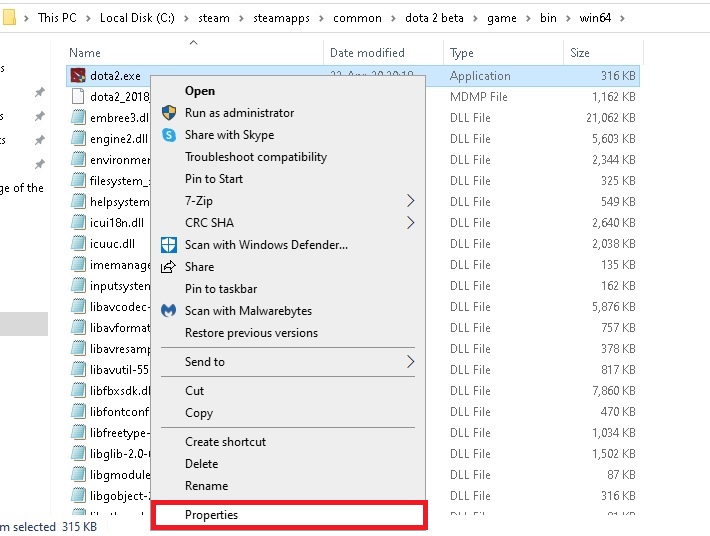Click the Windows Defender shield icon

click(x=169, y=245)
